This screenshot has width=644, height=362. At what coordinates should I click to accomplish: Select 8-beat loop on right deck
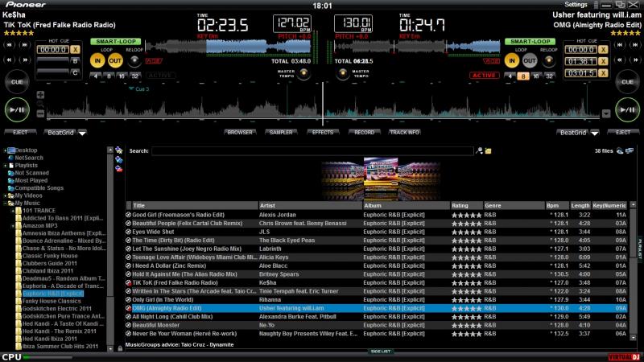click(522, 76)
